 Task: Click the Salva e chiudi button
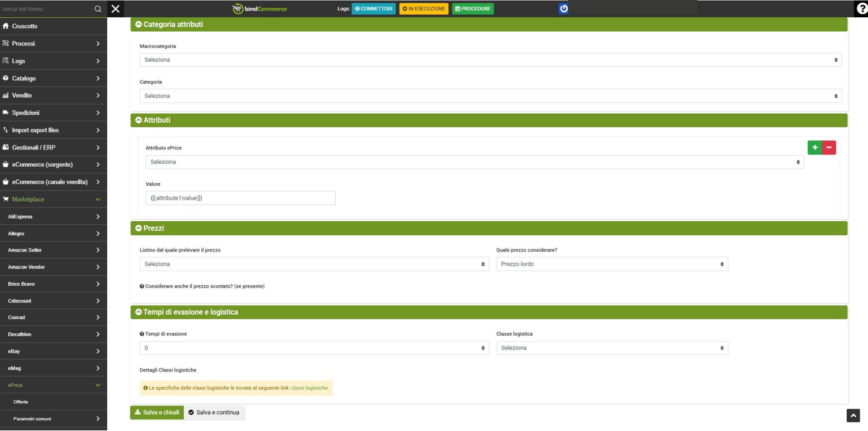coord(157,413)
